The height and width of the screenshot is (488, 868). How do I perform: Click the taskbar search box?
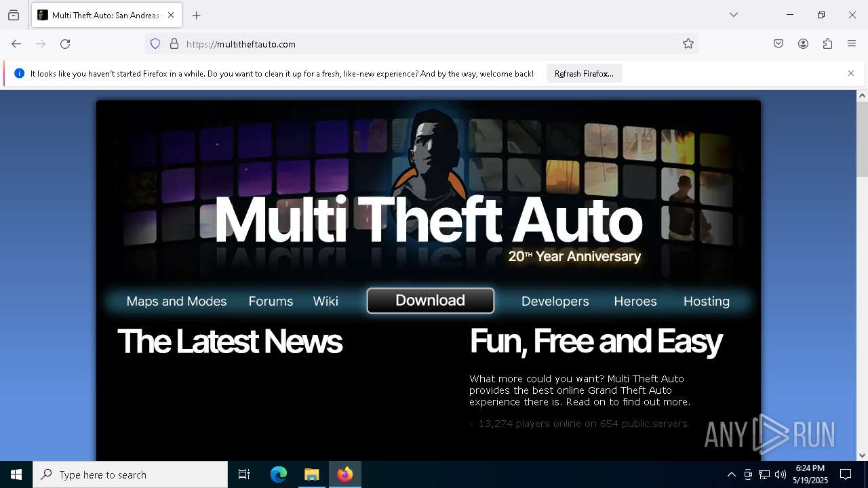tap(130, 474)
